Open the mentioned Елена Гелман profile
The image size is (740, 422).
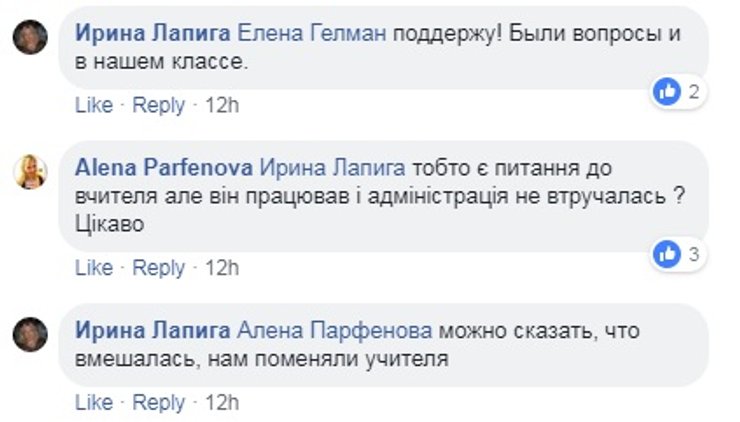click(312, 33)
